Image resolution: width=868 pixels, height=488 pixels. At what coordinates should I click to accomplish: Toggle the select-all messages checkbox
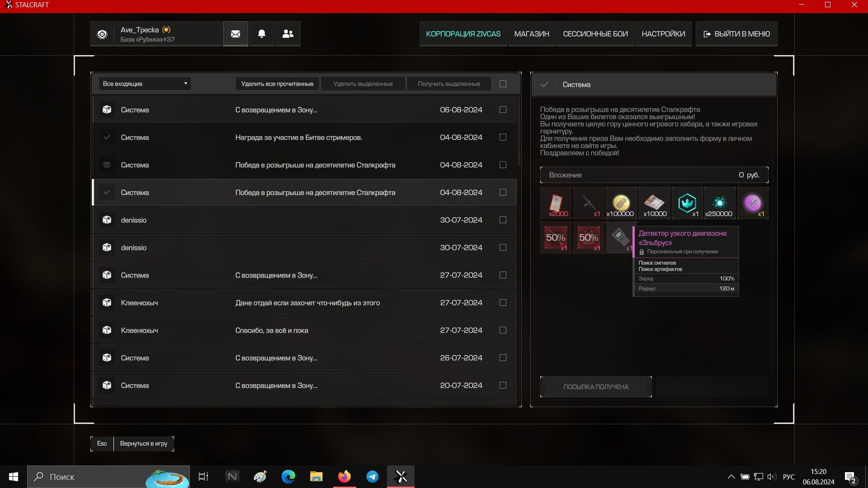[503, 84]
